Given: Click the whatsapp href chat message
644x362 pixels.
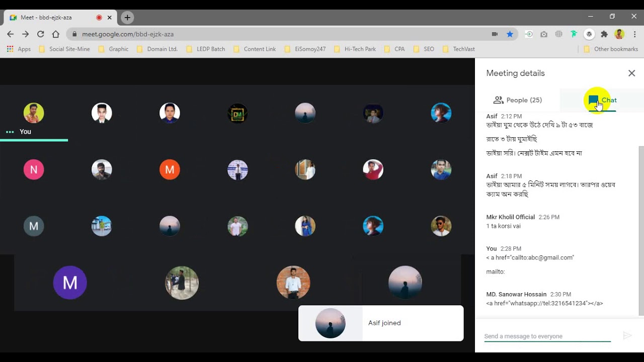Looking at the screenshot, I should click(544, 303).
